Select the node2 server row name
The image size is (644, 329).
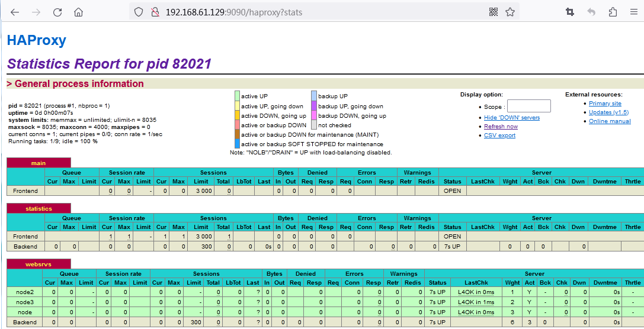pos(25,292)
